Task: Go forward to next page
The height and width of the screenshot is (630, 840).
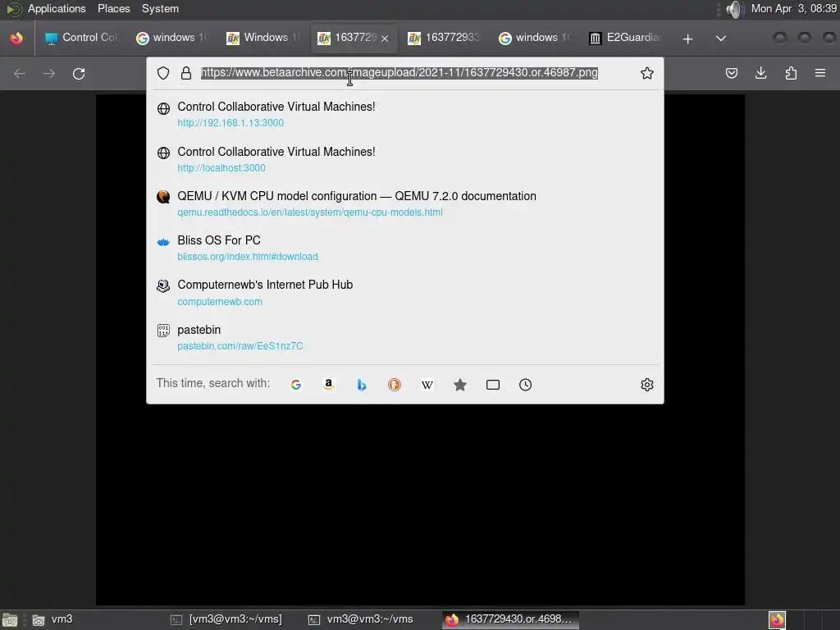Action: coord(49,73)
